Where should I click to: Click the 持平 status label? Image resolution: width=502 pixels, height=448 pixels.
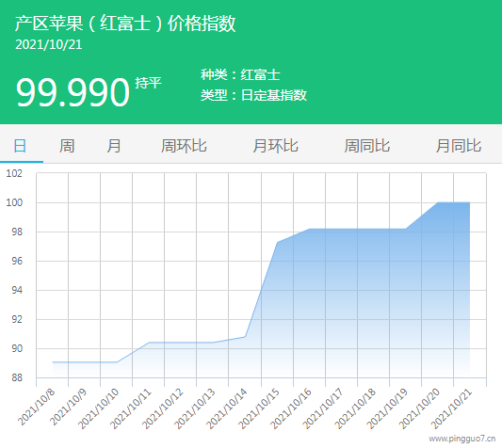point(148,83)
